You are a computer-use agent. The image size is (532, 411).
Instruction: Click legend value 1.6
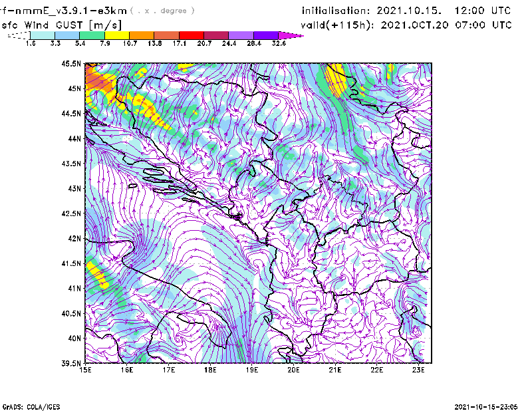pos(31,43)
